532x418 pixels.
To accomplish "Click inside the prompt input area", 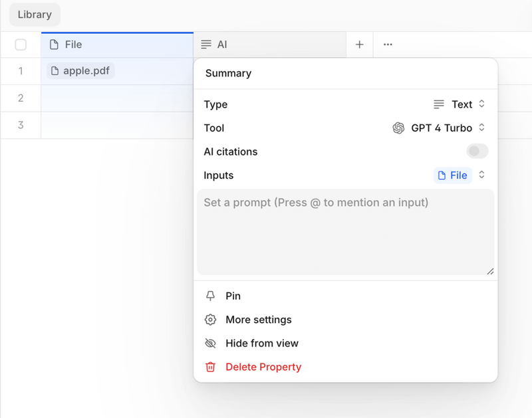I will [346, 231].
